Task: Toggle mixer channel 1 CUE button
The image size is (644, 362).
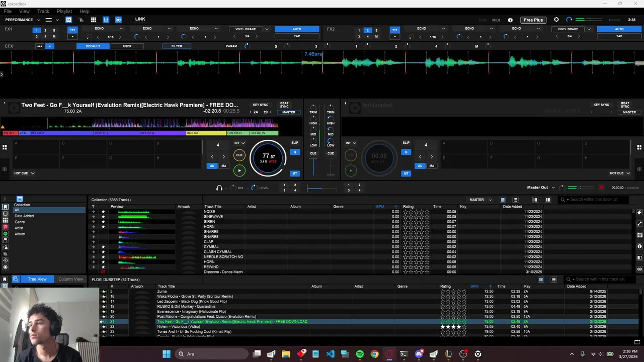Action: click(313, 153)
